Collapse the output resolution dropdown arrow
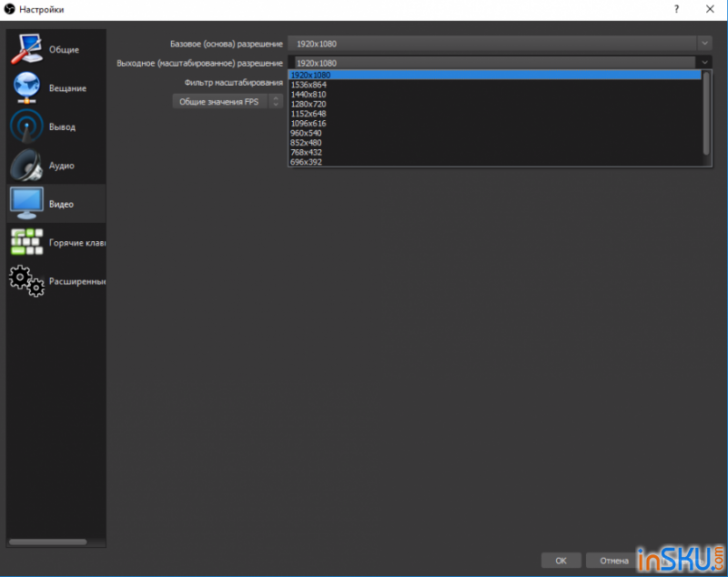This screenshot has height=577, width=728. (704, 63)
